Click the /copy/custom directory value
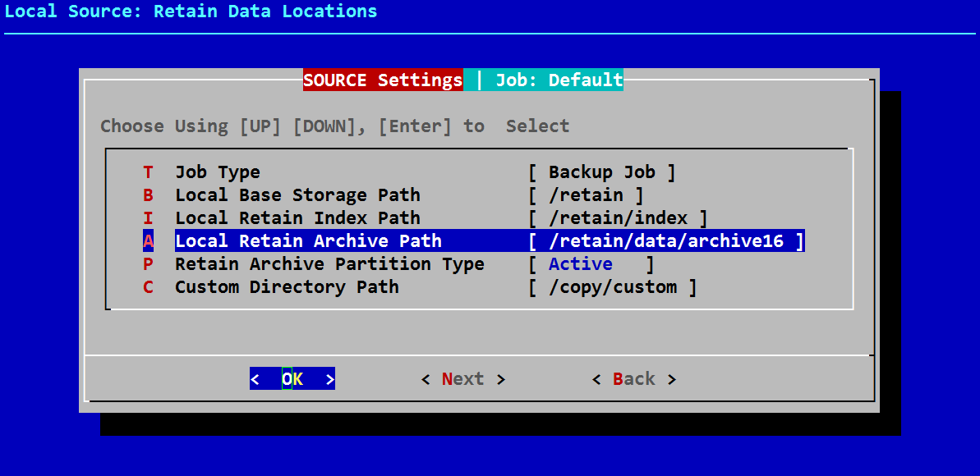The image size is (980, 476). (x=613, y=287)
